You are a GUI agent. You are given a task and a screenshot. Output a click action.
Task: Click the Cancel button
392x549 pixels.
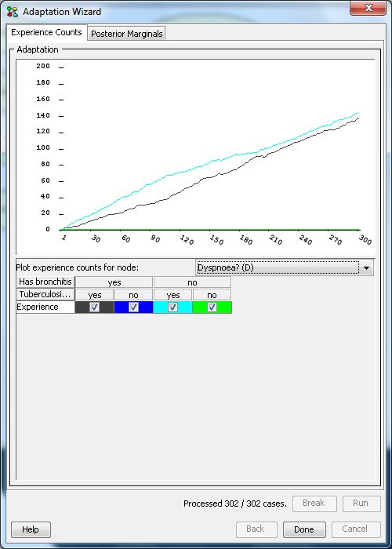(356, 529)
